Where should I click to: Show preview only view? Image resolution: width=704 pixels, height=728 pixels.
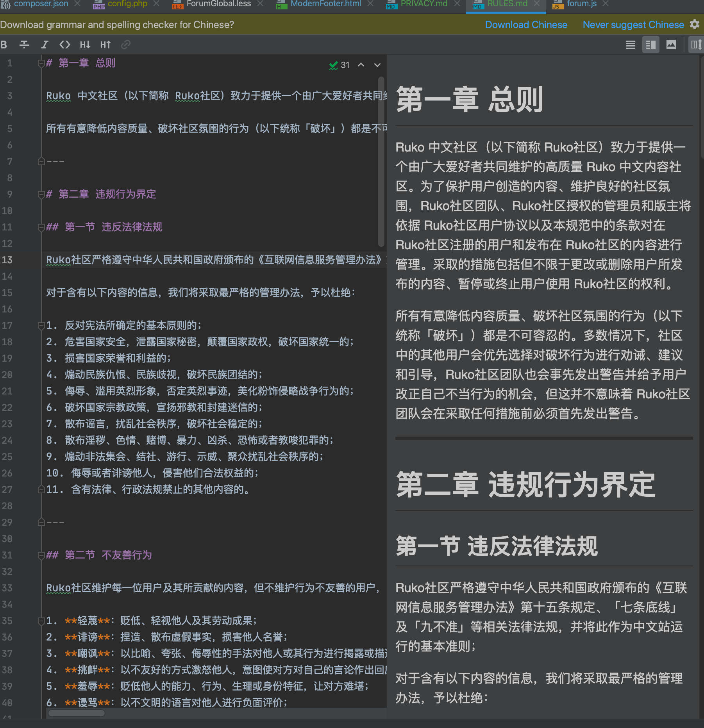(671, 45)
